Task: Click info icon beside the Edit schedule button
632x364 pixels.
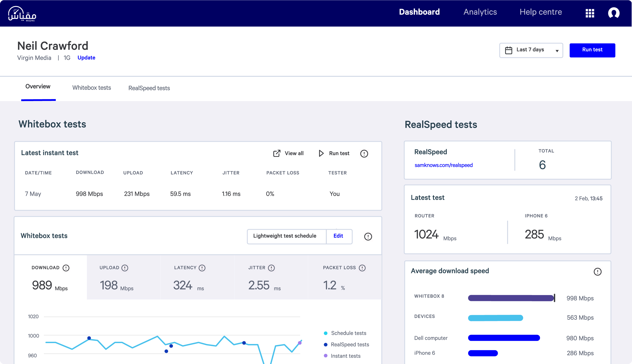Action: (x=368, y=236)
